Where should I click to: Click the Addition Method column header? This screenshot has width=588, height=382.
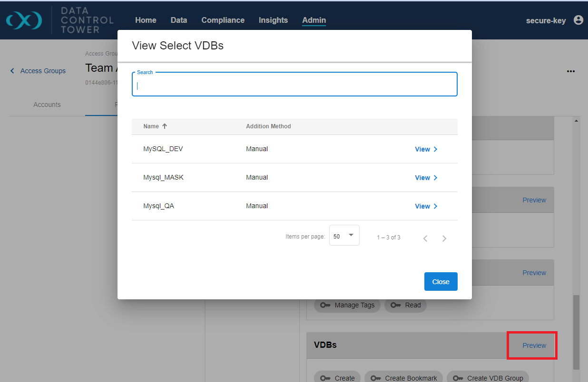click(268, 126)
